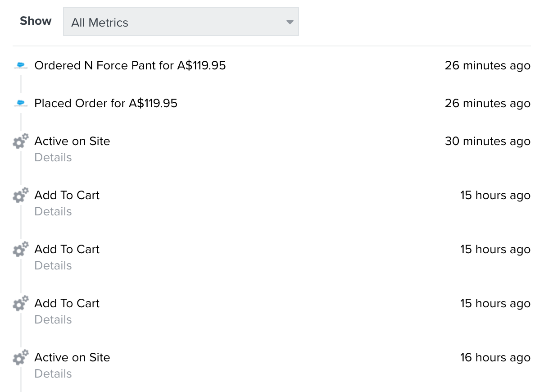Click the 30 minutes ago timestamp
Viewport: 544px width, 392px height.
488,141
